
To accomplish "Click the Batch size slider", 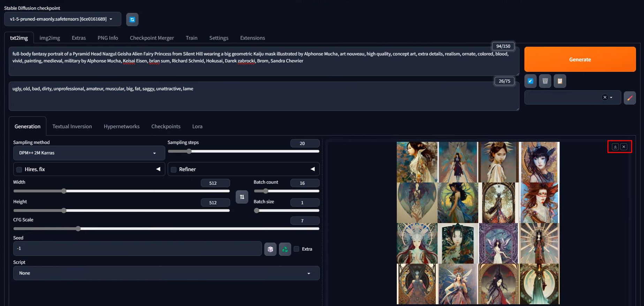I will (287, 211).
